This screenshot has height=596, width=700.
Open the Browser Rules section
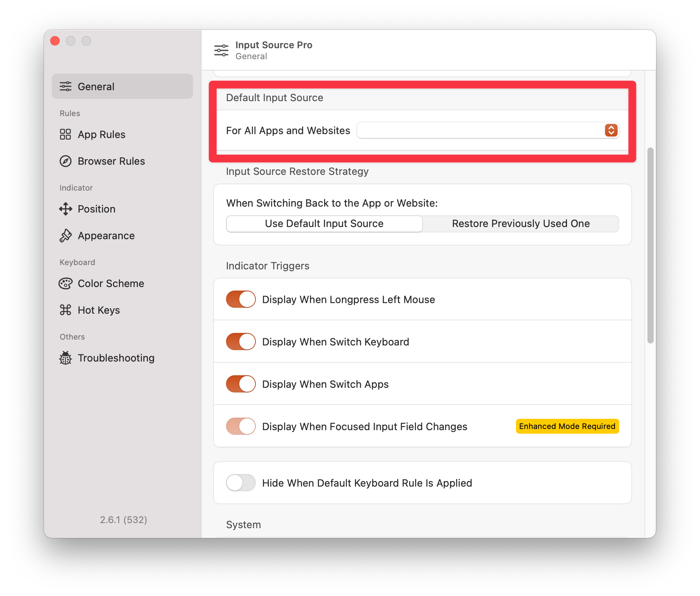111,161
